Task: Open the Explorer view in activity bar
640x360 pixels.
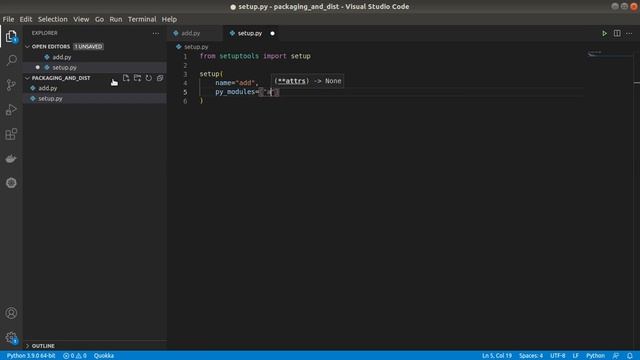Action: [11, 37]
